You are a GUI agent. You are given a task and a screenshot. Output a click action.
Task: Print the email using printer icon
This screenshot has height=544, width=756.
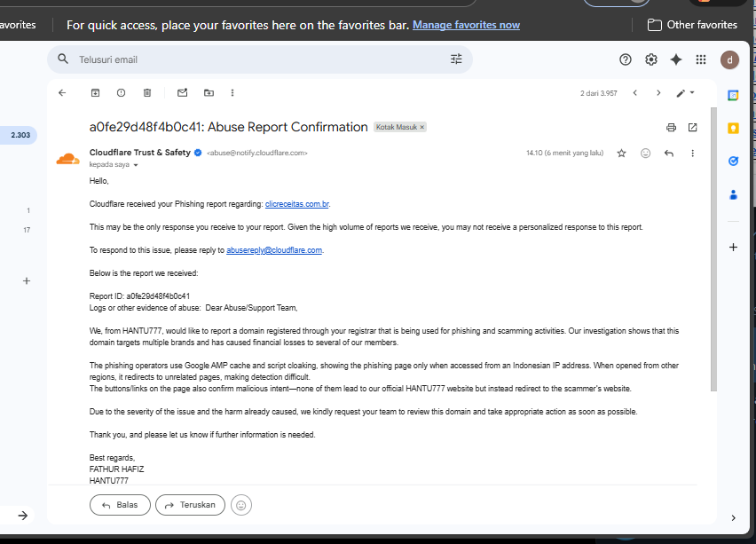pyautogui.click(x=671, y=127)
